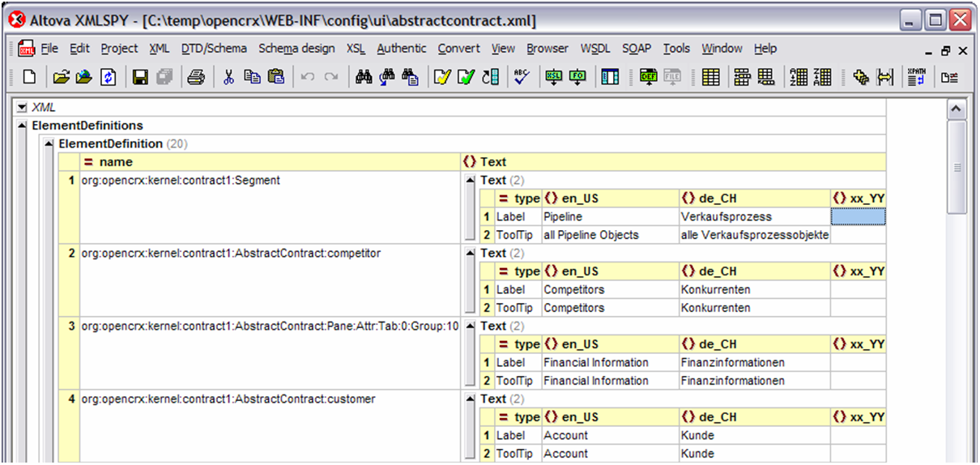Click the Paste clipboard icon
Viewport: 980px width, 465px height.
pos(276,77)
